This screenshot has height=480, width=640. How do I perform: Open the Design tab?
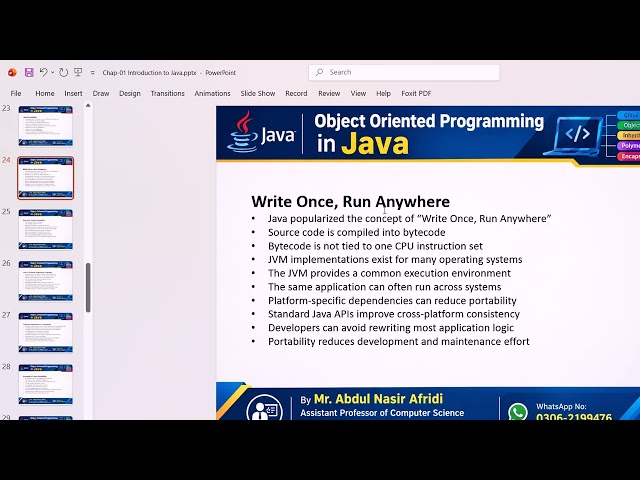(x=130, y=93)
